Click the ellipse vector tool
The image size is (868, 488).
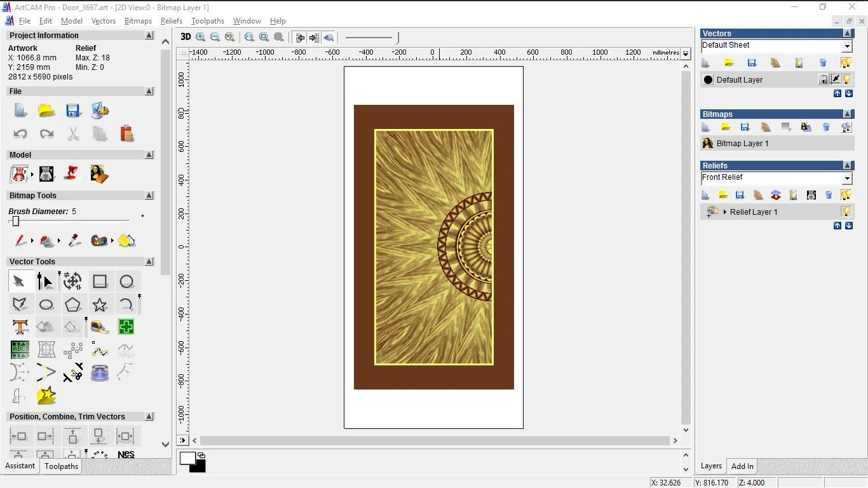coord(46,304)
